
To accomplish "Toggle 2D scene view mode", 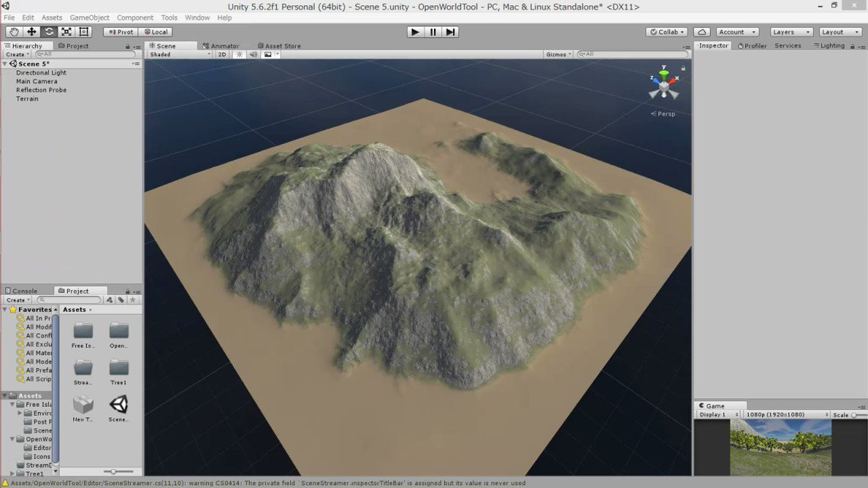I will click(x=222, y=54).
